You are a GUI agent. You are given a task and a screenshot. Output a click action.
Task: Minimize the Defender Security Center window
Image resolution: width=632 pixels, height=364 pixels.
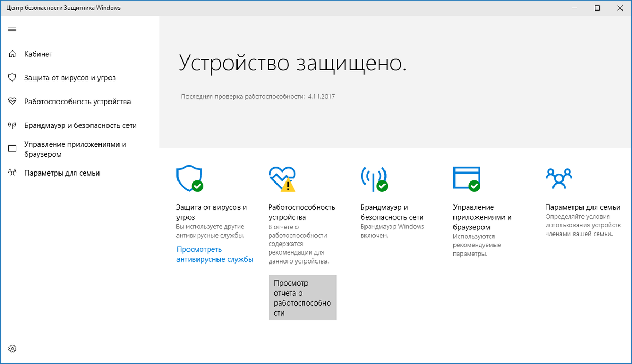pyautogui.click(x=573, y=8)
